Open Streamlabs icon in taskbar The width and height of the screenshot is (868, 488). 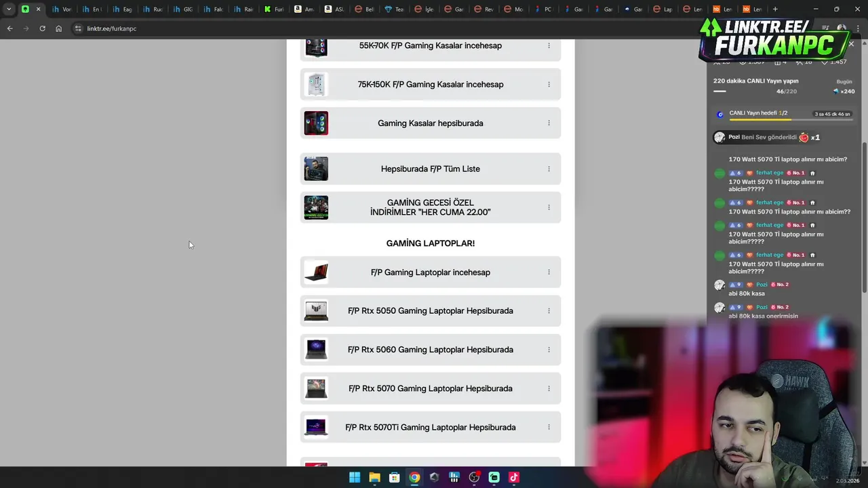pyautogui.click(x=494, y=477)
